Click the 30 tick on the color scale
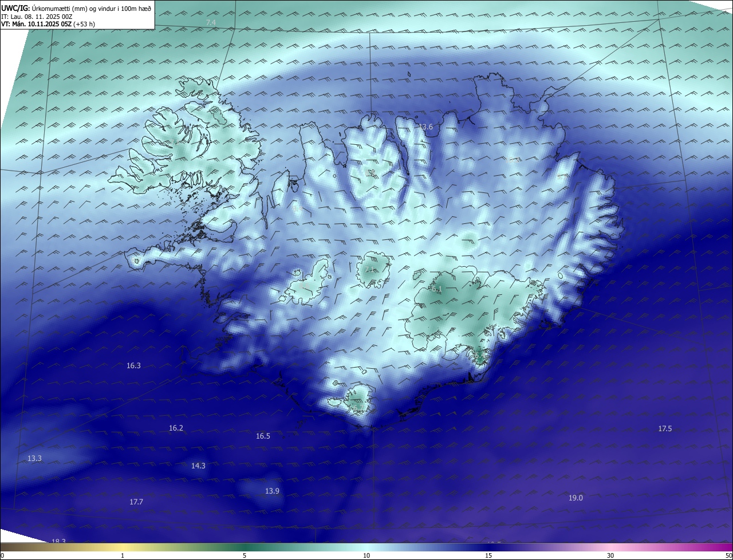This screenshot has width=733, height=560. 610,555
